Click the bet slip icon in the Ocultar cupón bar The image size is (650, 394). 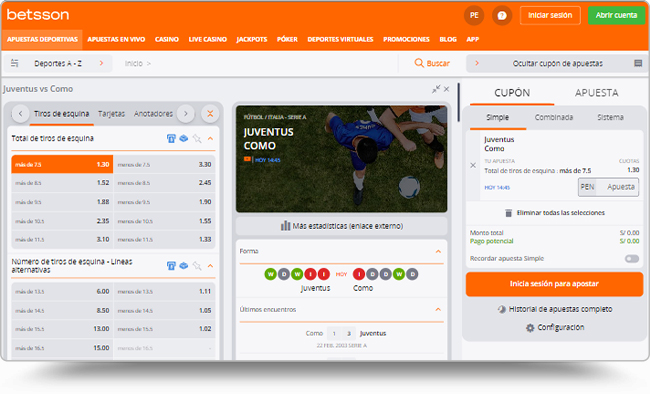coord(638,63)
